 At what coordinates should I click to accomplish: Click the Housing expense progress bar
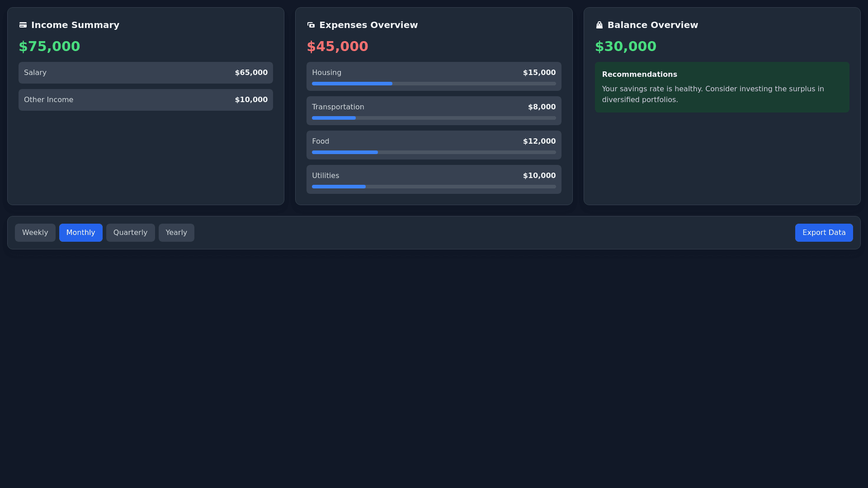tap(434, 84)
